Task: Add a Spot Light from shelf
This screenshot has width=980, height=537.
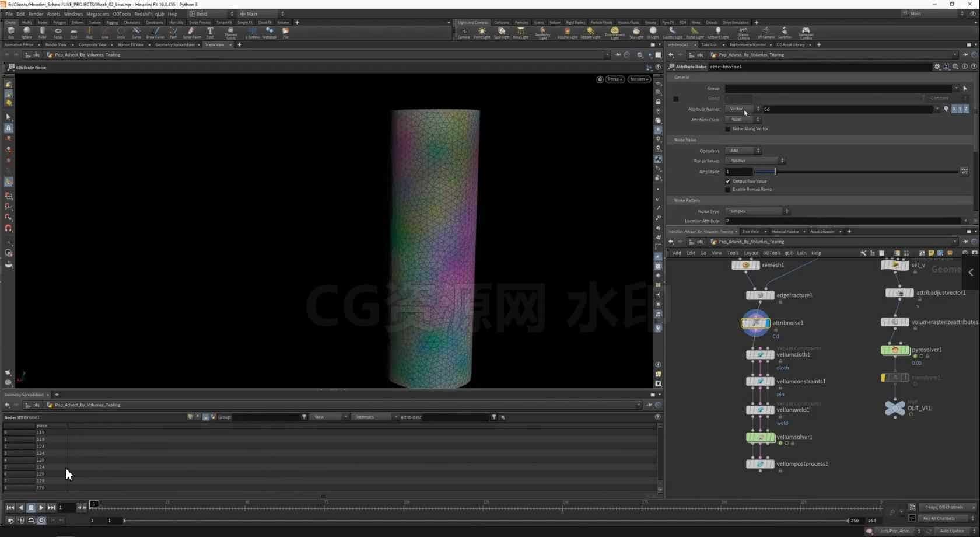Action: tap(502, 33)
